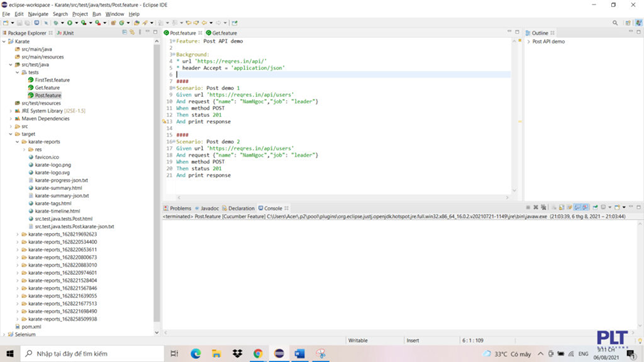
Task: Click the New Java Class icon
Action: tap(121, 23)
